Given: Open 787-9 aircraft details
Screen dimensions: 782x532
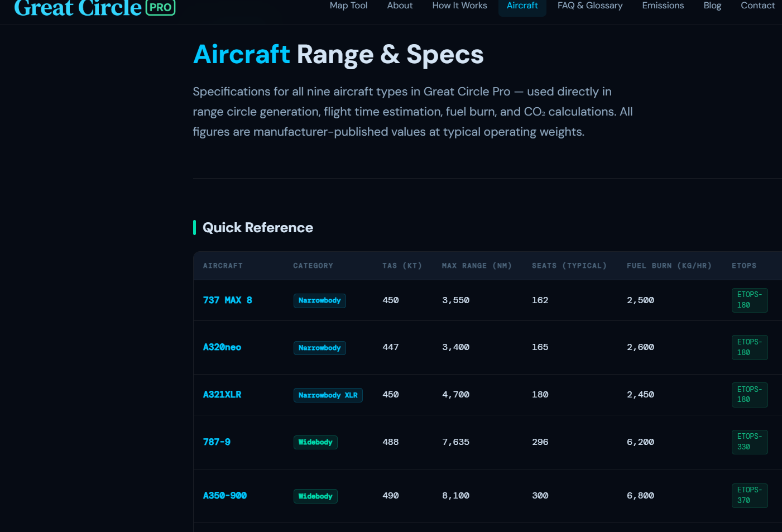Looking at the screenshot, I should coord(217,442).
